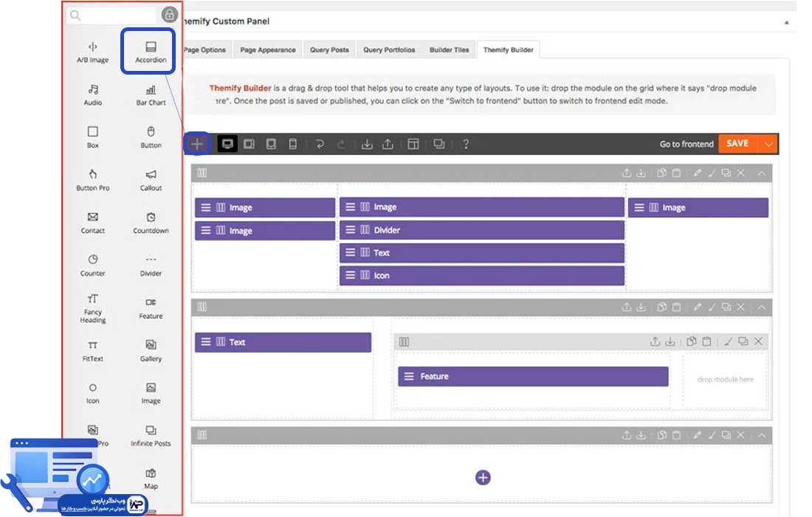The height and width of the screenshot is (517, 812).
Task: Open the layouts icon in builder toolbar
Action: (x=413, y=144)
